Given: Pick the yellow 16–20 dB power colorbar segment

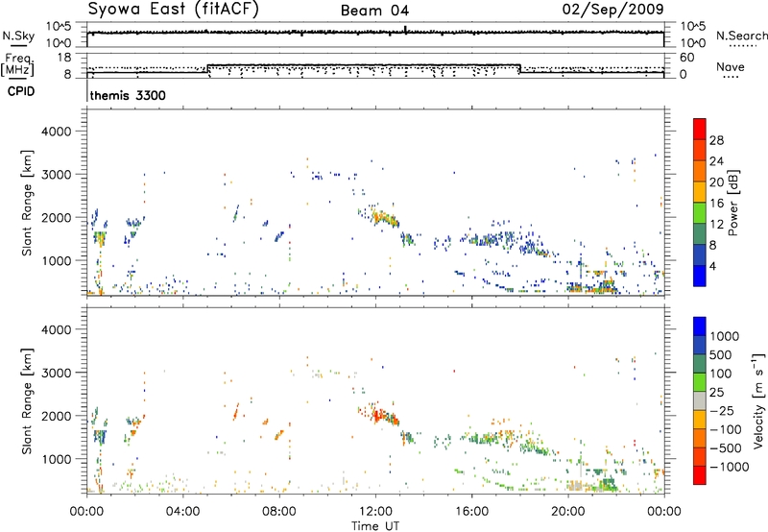Looking at the screenshot, I should (700, 192).
